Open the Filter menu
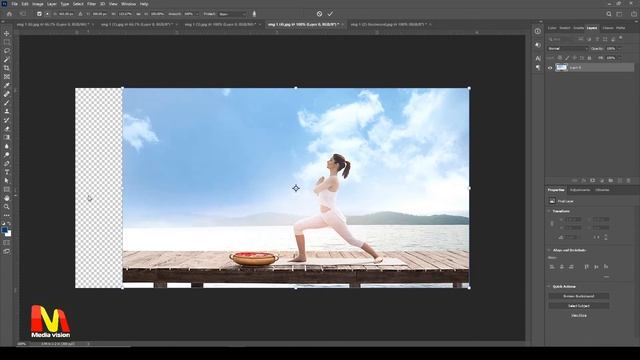The image size is (640, 360). [x=91, y=4]
